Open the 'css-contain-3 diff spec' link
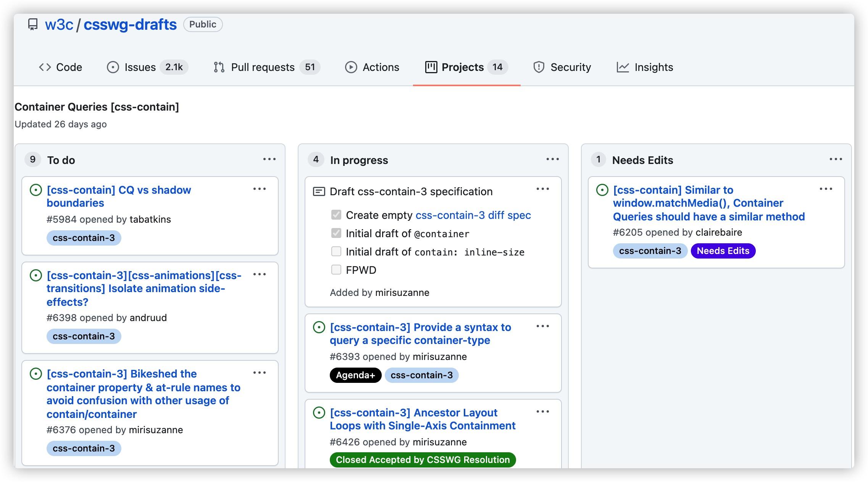Screen dimensions: 868x482 (x=473, y=215)
